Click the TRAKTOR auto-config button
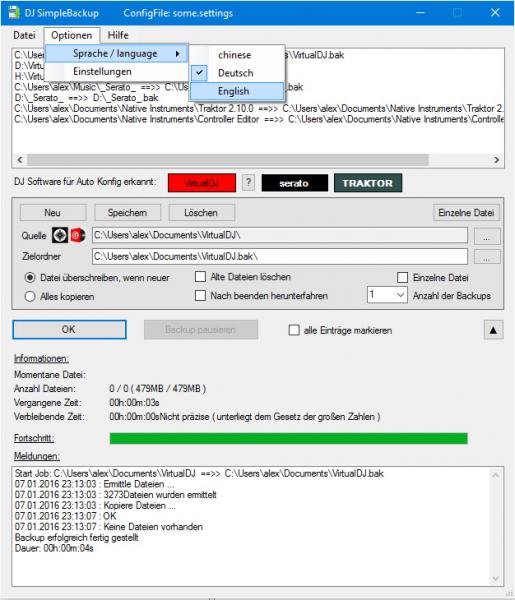 tap(368, 183)
